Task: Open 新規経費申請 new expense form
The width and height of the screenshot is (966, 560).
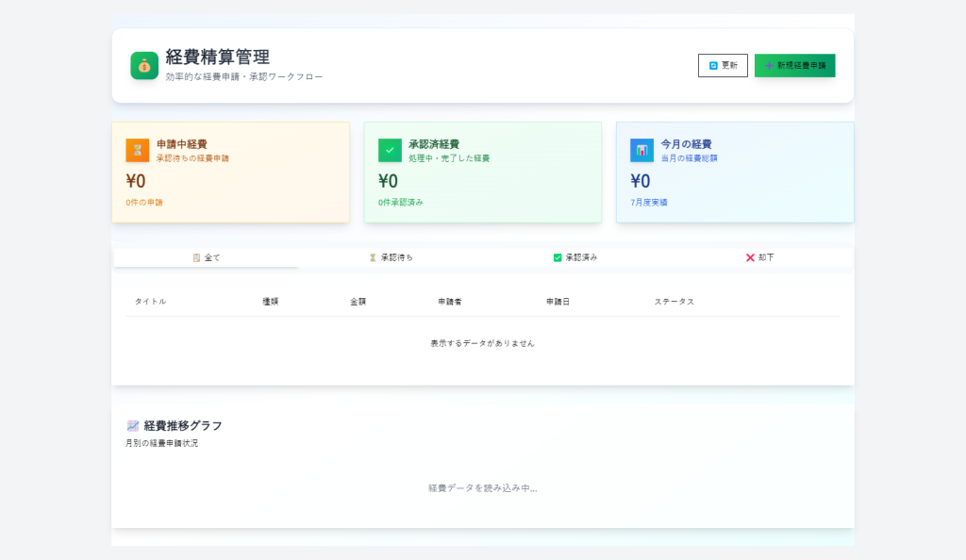Action: pos(794,66)
